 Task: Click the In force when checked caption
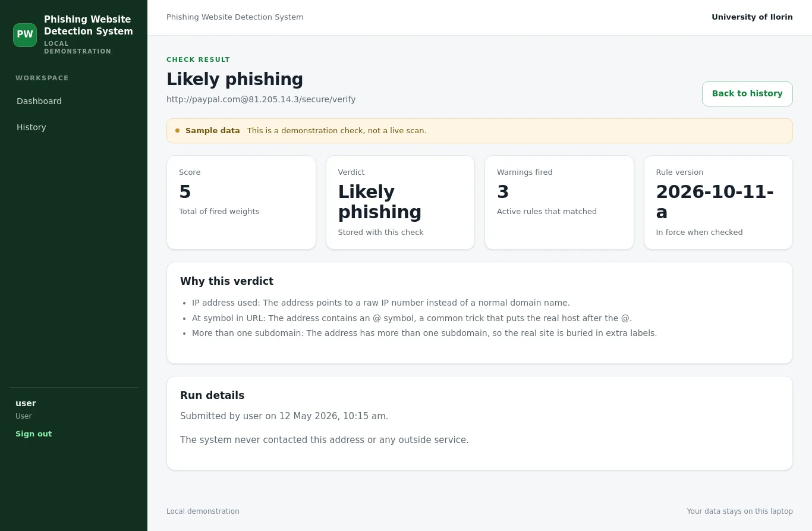coord(699,232)
